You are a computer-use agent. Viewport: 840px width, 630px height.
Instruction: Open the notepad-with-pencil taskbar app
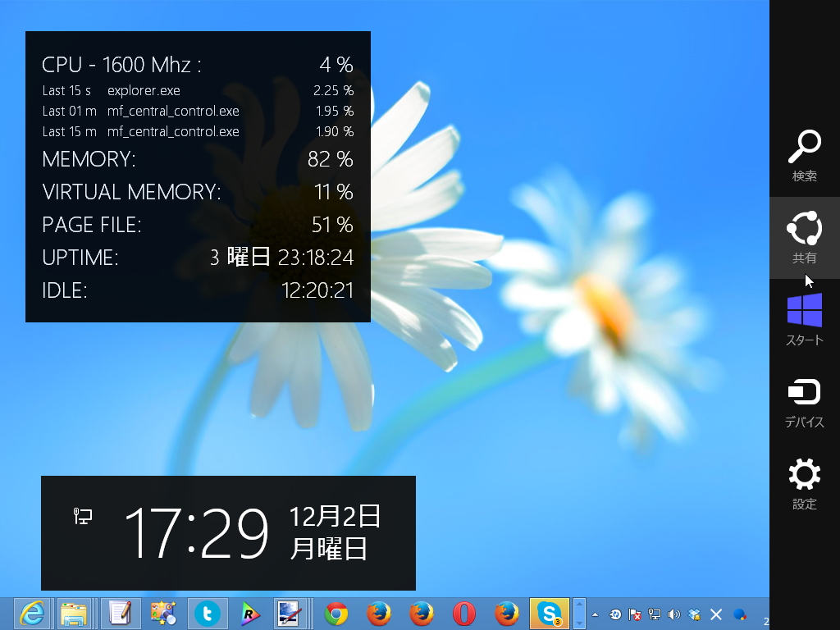point(120,614)
